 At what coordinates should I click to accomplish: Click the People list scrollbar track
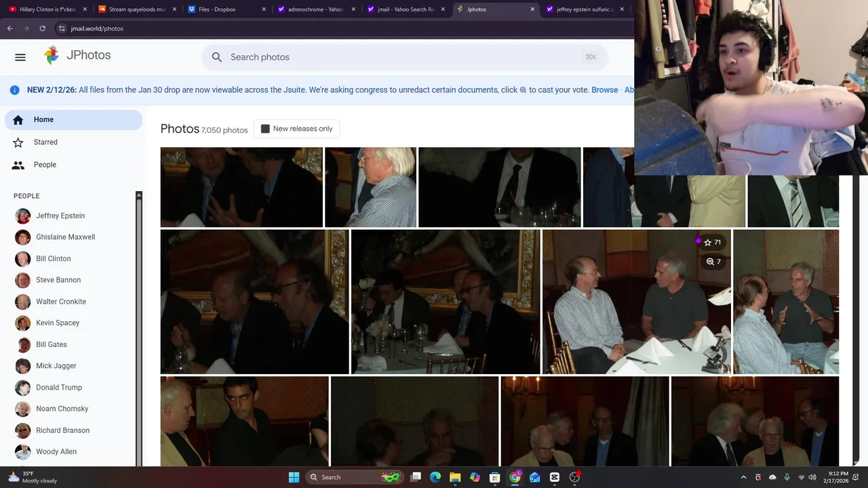click(x=139, y=332)
